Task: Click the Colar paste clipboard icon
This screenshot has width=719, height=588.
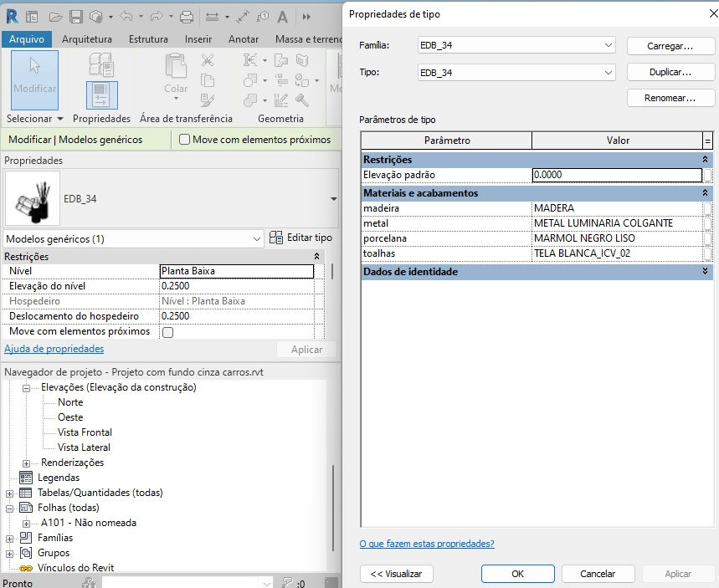Action: pos(176,65)
